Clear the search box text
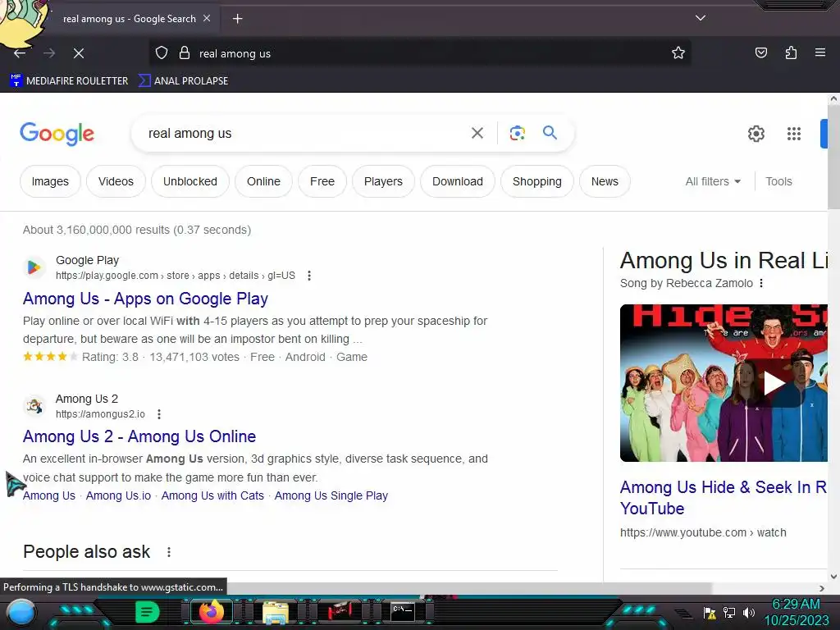840x630 pixels. [x=477, y=133]
